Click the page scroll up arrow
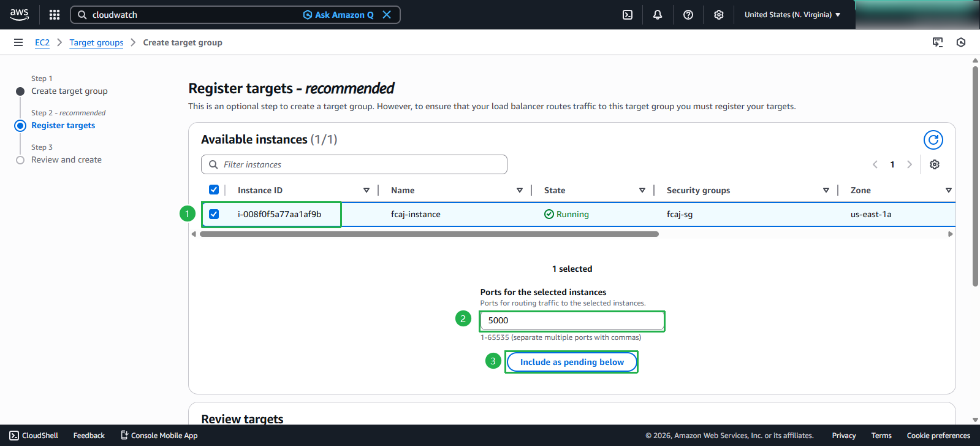This screenshot has width=980, height=446. pos(975,61)
